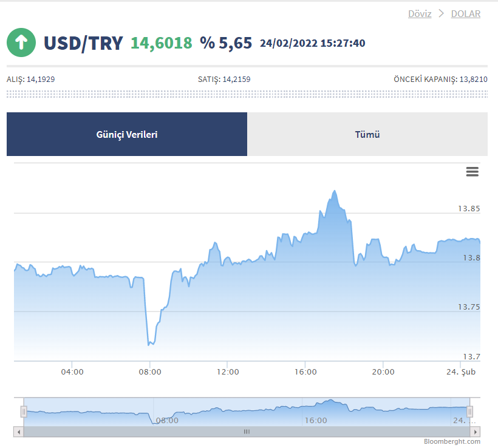Open the DOLAR breadcrumb link

[465, 13]
